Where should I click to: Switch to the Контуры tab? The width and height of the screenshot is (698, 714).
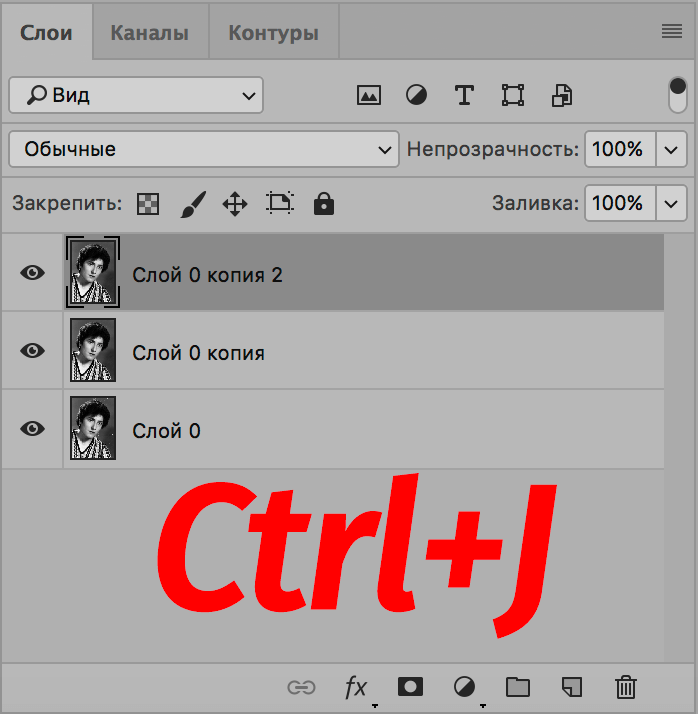click(x=273, y=33)
